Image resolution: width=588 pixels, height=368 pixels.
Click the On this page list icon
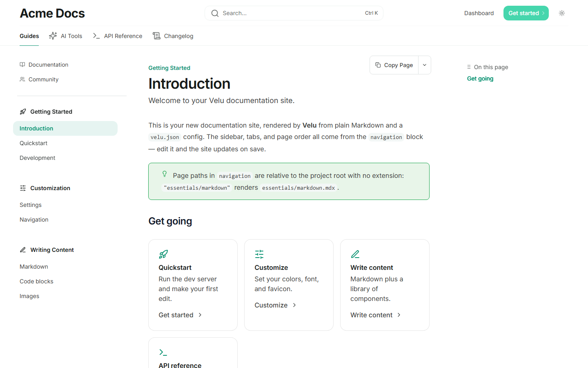click(x=469, y=67)
